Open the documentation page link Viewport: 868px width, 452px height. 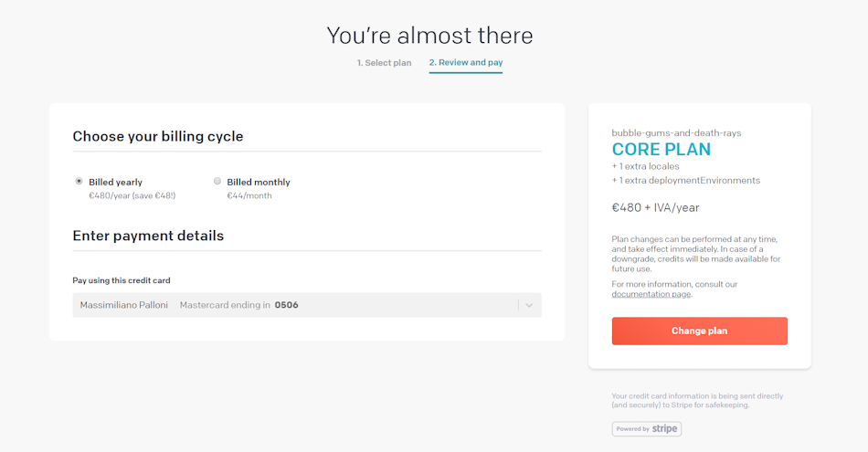[651, 294]
